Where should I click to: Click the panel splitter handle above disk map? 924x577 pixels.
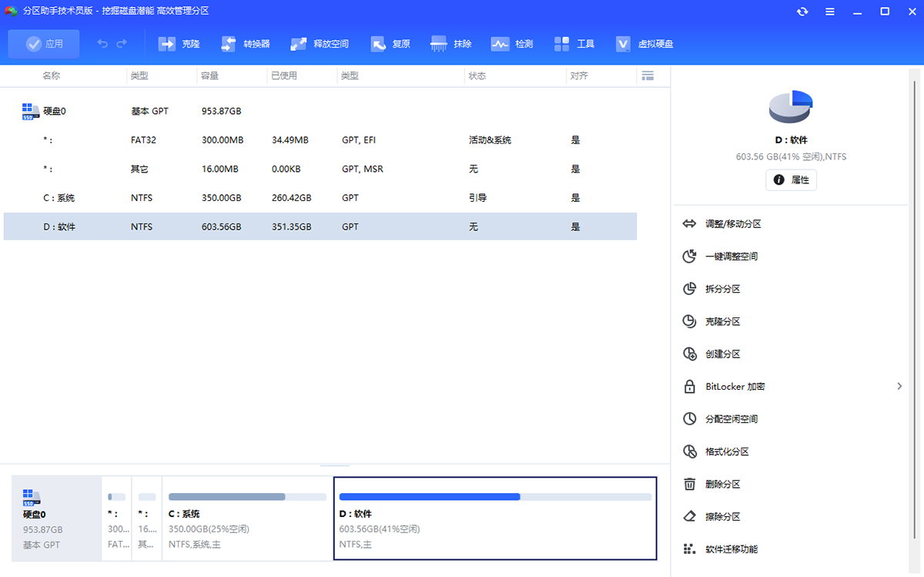pyautogui.click(x=334, y=465)
